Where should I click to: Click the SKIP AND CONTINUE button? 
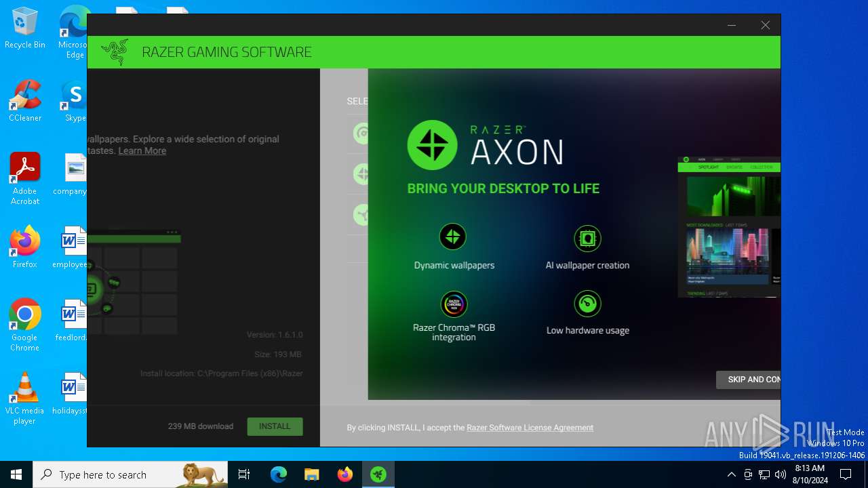pos(748,380)
